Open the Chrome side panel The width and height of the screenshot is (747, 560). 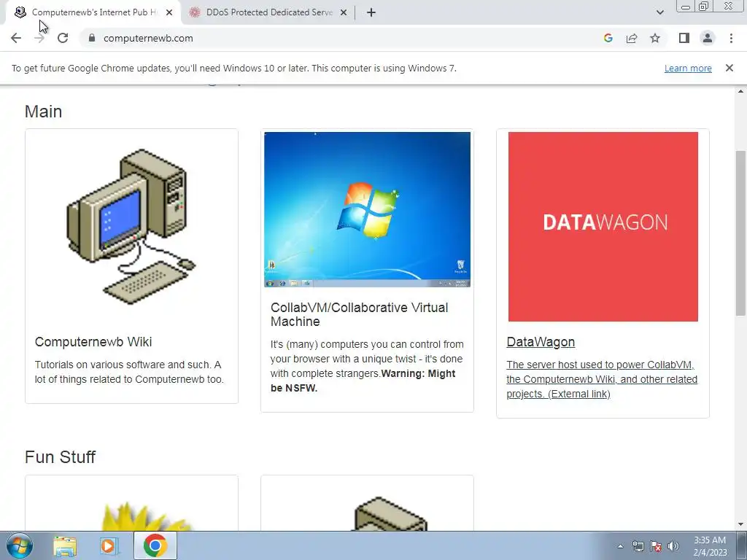[x=684, y=38]
